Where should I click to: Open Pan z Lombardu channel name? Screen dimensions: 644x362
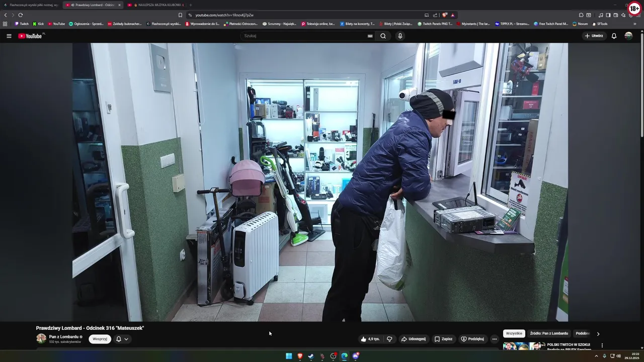[x=63, y=337]
